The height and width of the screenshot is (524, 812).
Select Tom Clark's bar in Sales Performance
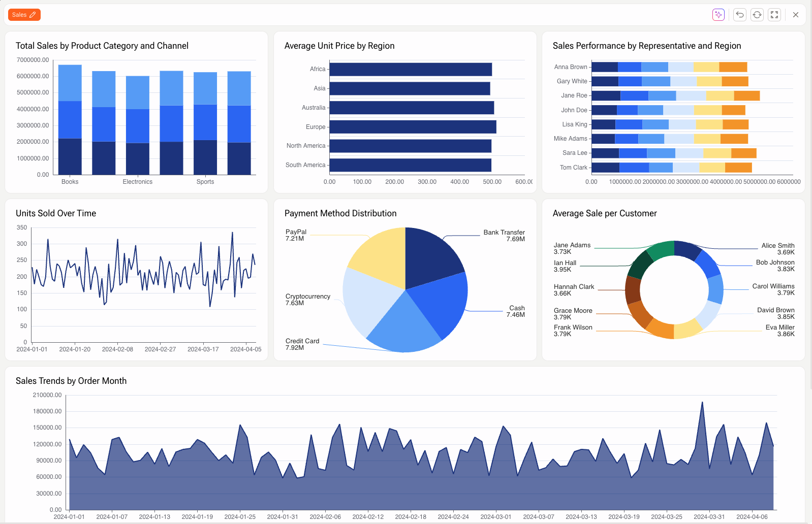pyautogui.click(x=671, y=168)
